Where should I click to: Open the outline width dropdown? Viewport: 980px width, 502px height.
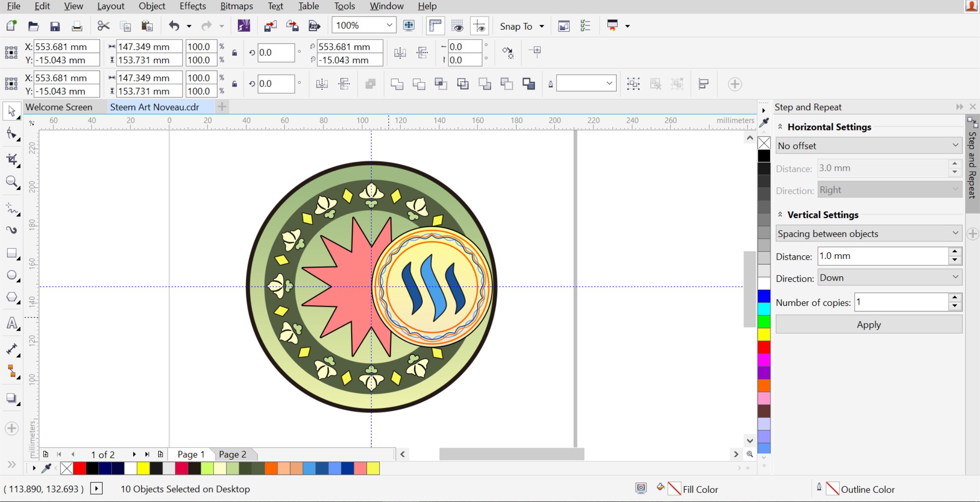609,83
